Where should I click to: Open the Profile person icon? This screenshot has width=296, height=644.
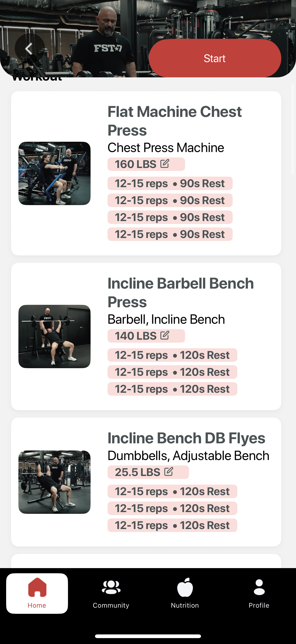[259, 587]
